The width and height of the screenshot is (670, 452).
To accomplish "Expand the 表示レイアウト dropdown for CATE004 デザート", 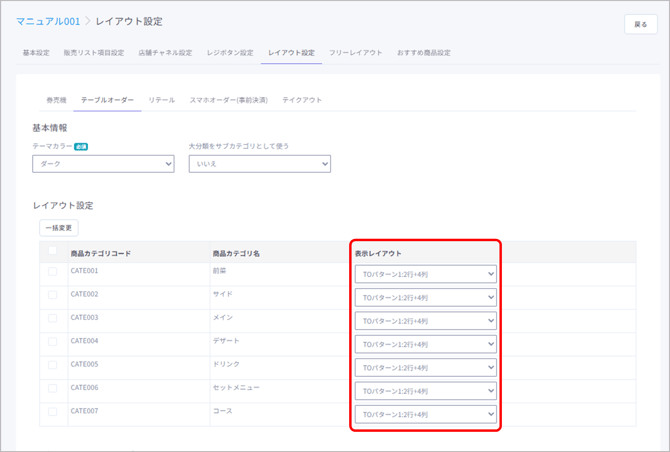I will point(425,344).
